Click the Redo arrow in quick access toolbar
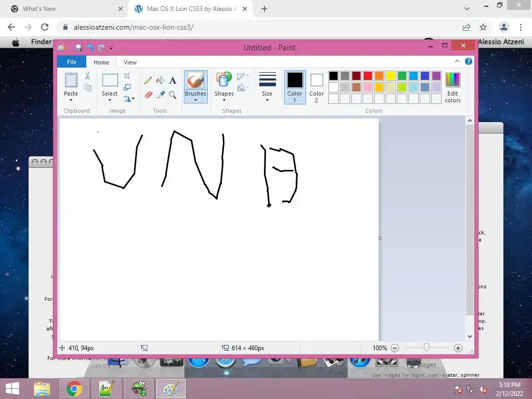The width and height of the screenshot is (532, 399). [x=101, y=48]
